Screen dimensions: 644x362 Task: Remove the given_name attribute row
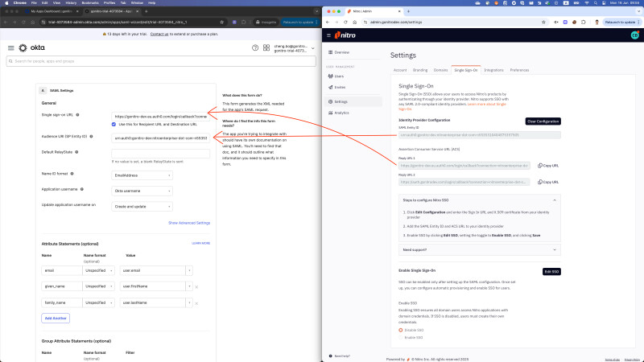[196, 287]
